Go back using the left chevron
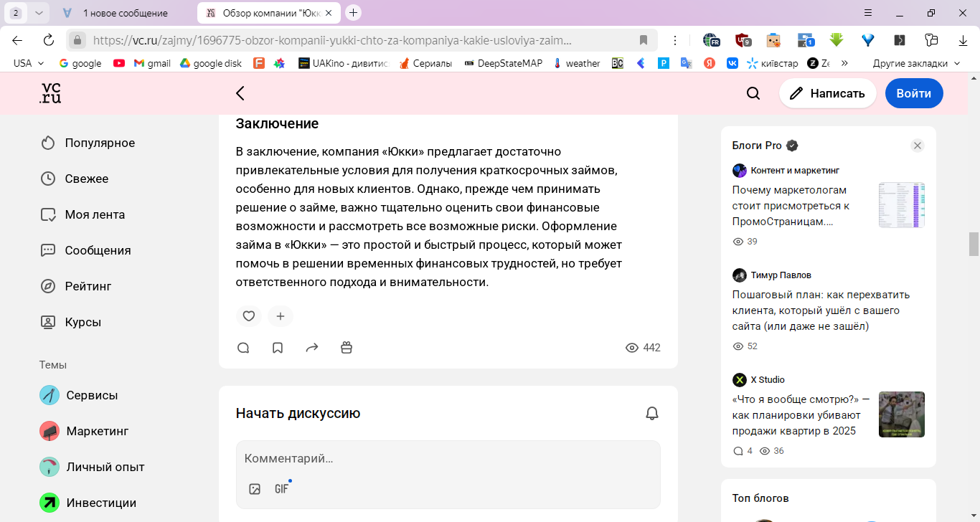This screenshot has width=980, height=522. point(240,93)
